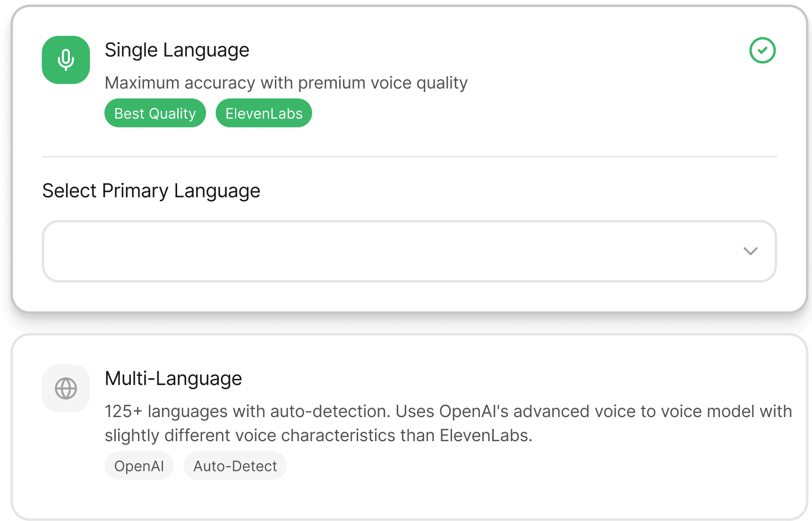This screenshot has height=521, width=812.
Task: Click the ElevenLabs green tag
Action: click(x=264, y=113)
